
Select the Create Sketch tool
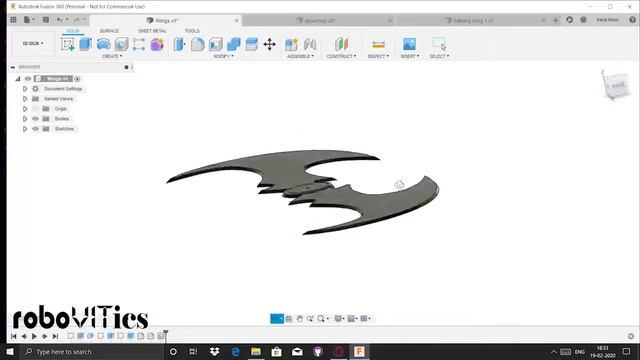point(68,44)
